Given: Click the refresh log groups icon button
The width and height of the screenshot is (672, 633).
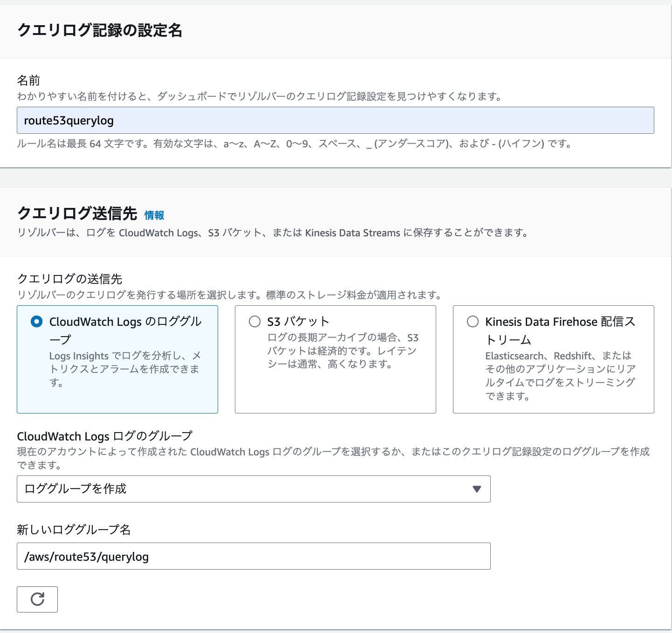Looking at the screenshot, I should click(37, 599).
